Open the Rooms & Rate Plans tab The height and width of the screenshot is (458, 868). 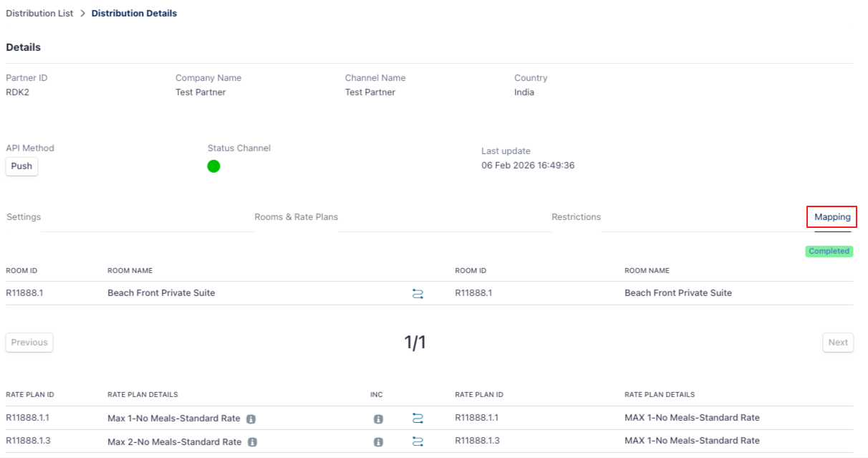pyautogui.click(x=296, y=216)
